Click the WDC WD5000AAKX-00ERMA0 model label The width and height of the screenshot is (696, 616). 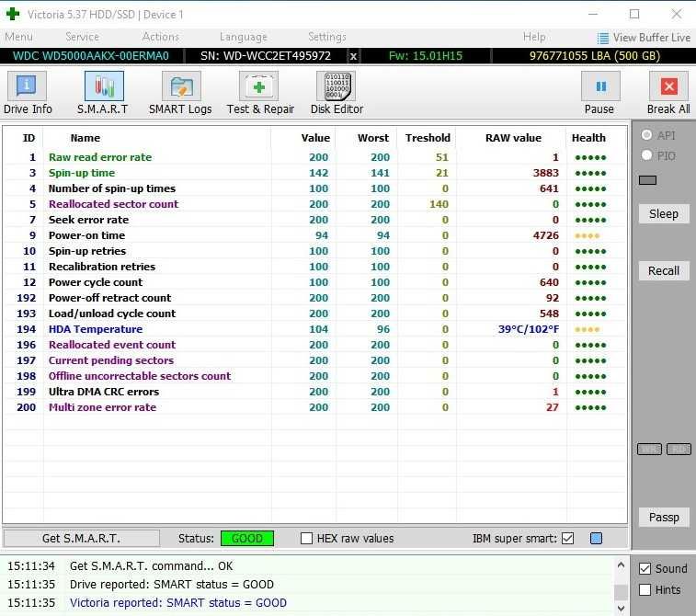click(x=91, y=56)
